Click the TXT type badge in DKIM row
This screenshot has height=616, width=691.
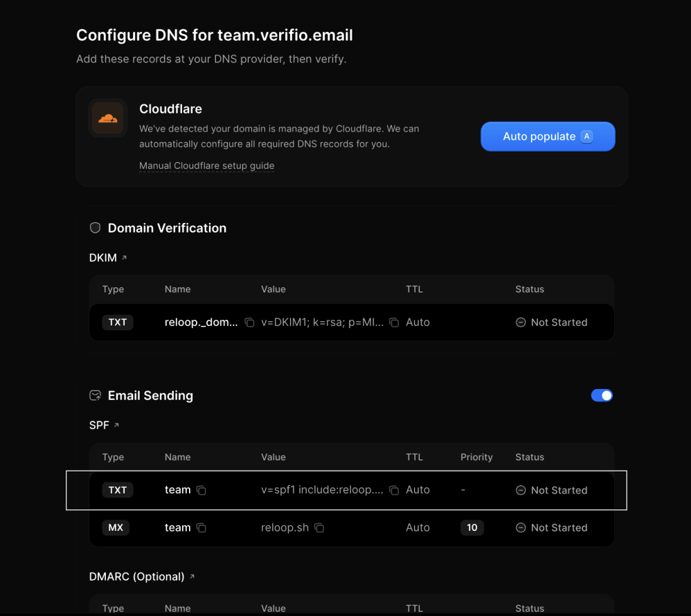click(118, 322)
